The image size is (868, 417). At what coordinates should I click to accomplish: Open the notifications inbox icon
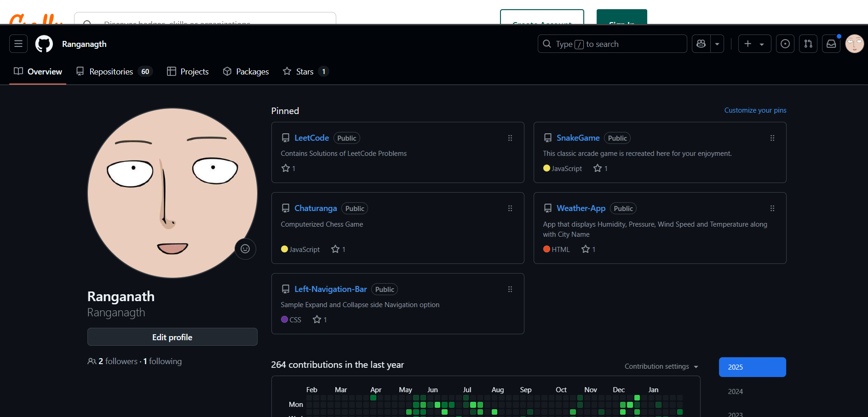pyautogui.click(x=831, y=44)
